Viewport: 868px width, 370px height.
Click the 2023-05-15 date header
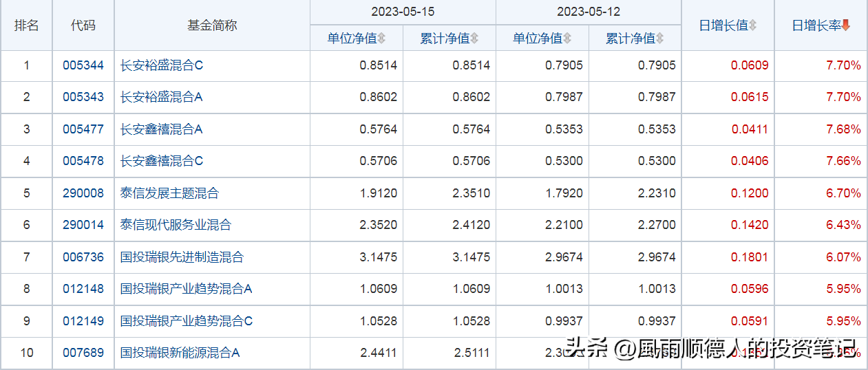pyautogui.click(x=403, y=12)
